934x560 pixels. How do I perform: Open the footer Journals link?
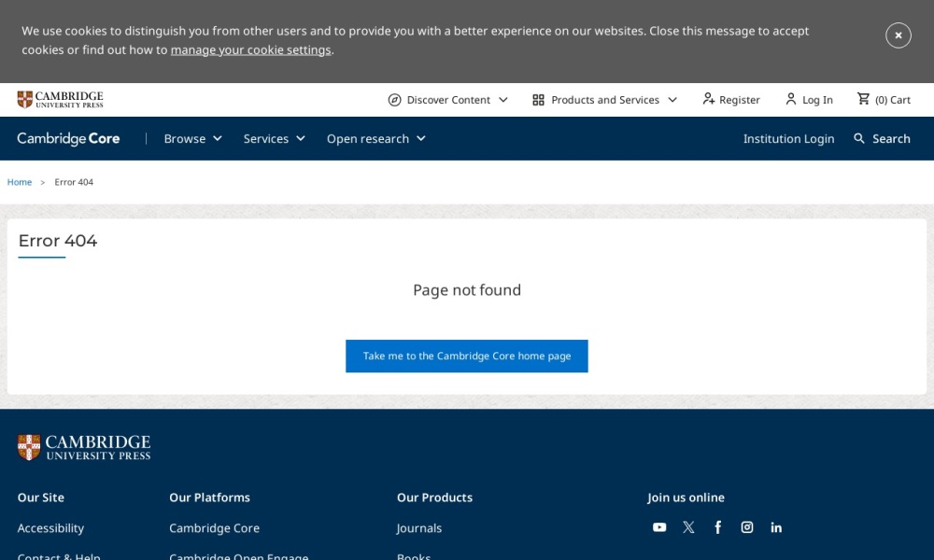419,528
